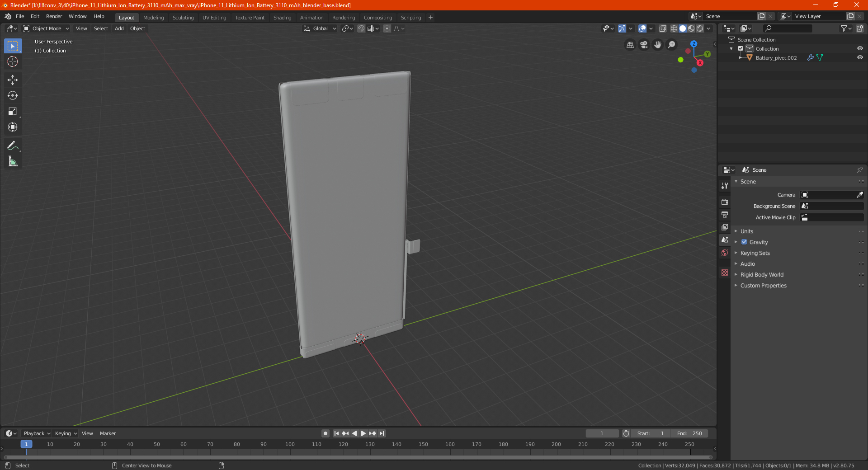Viewport: 868px width, 470px height.
Task: Toggle X-ray mode button
Action: 663,28
